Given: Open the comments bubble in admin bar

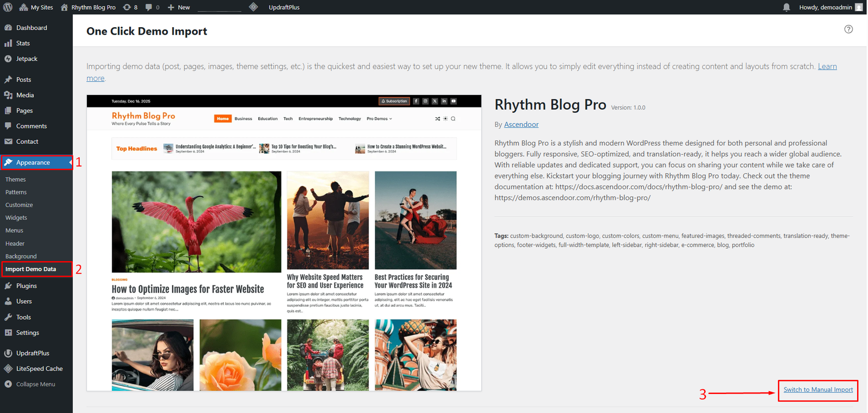Looking at the screenshot, I should 152,7.
